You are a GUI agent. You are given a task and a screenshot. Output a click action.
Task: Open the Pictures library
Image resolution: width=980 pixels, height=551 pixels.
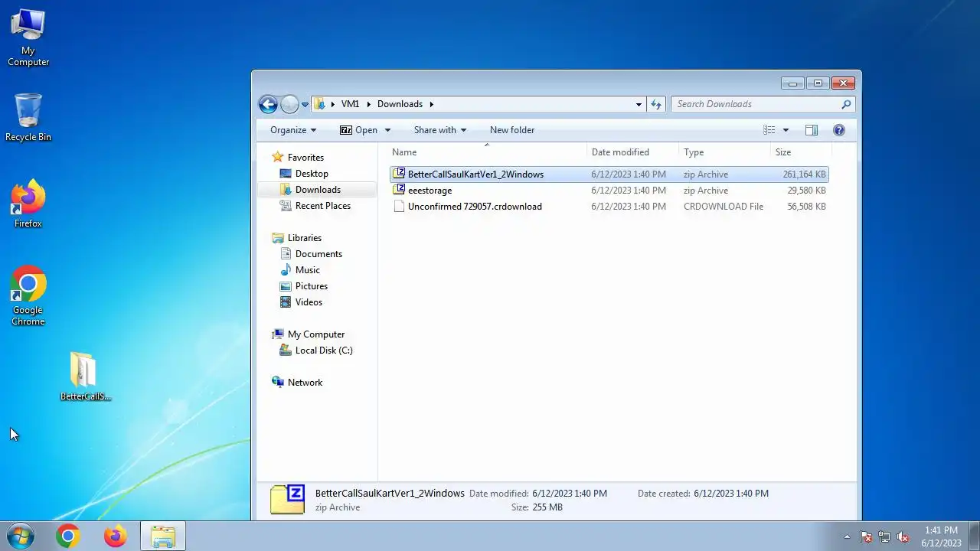point(311,285)
